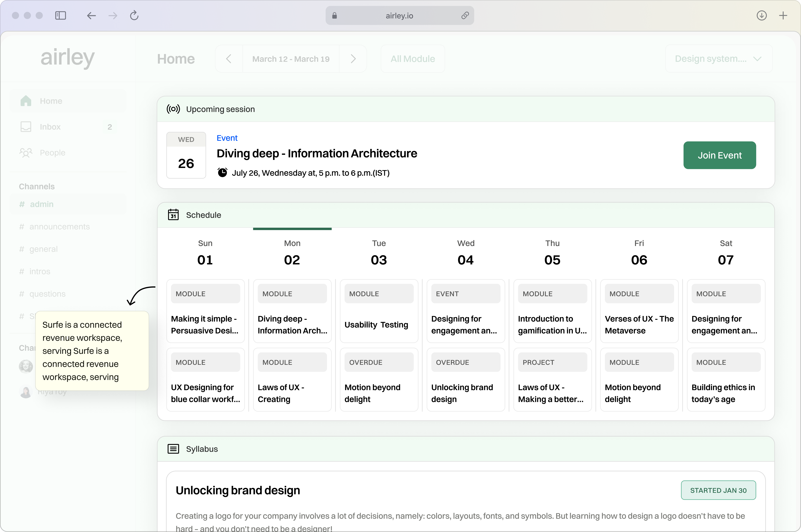The width and height of the screenshot is (801, 532).
Task: Open browser downloads icon
Action: point(762,16)
